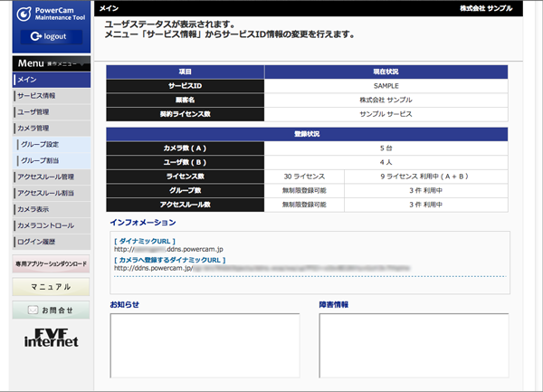Screen dimensions: 543x392
Task: View ログイン履歴 page
Action: click(51, 242)
